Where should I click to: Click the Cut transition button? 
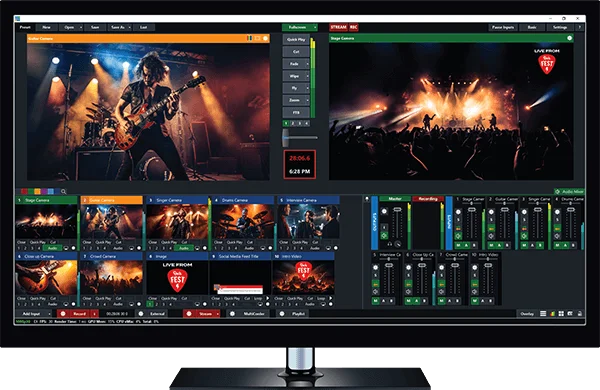pos(296,52)
